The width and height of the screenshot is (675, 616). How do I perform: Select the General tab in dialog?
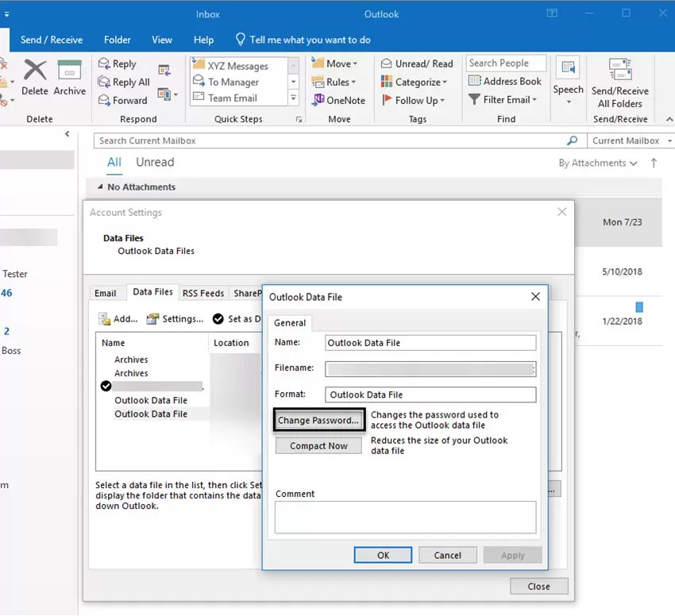point(290,323)
